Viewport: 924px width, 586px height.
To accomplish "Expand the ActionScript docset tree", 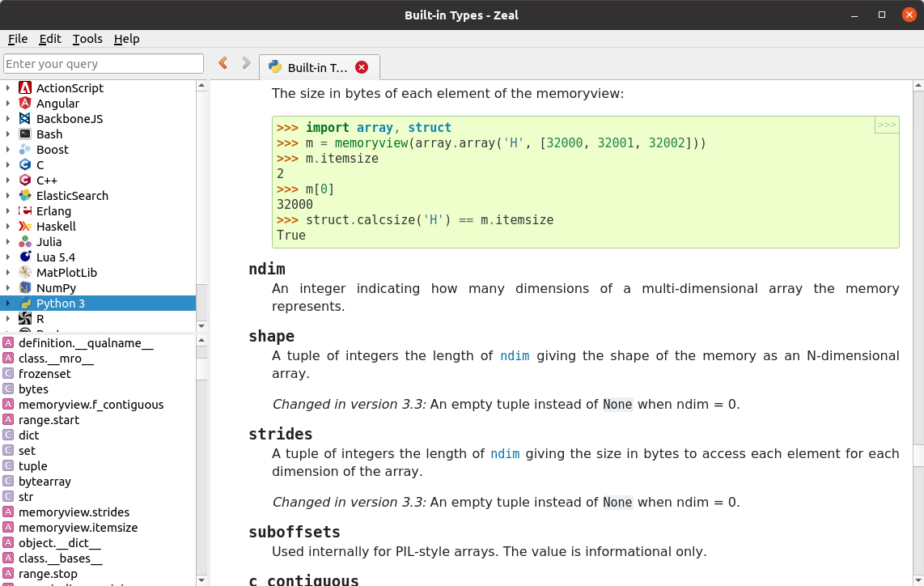I will [7, 88].
